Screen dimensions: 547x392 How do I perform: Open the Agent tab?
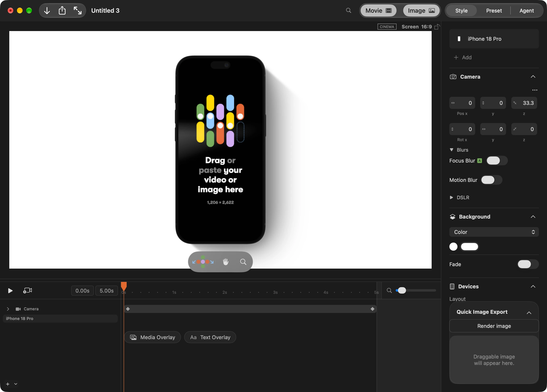click(526, 11)
